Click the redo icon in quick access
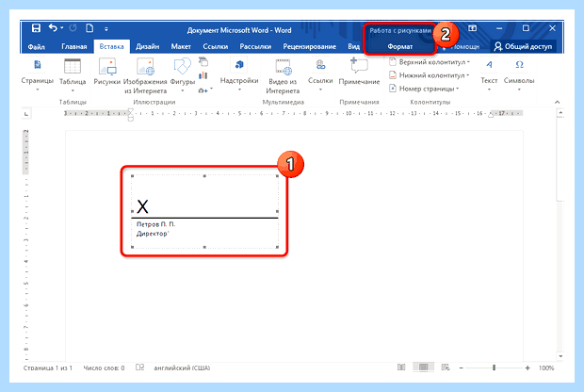This screenshot has height=392, width=584. point(73,28)
